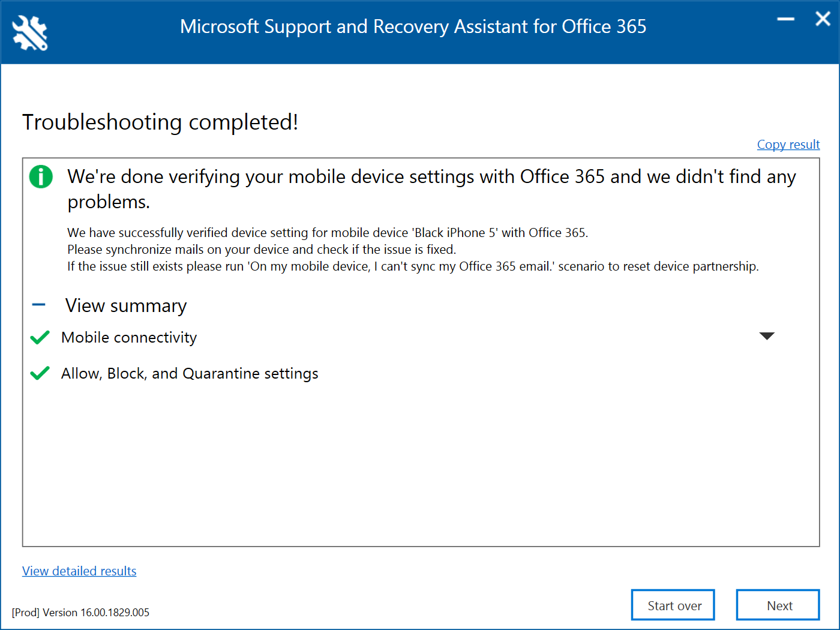Click the View summary heading
Screen dimensions: 840x630
(x=126, y=306)
